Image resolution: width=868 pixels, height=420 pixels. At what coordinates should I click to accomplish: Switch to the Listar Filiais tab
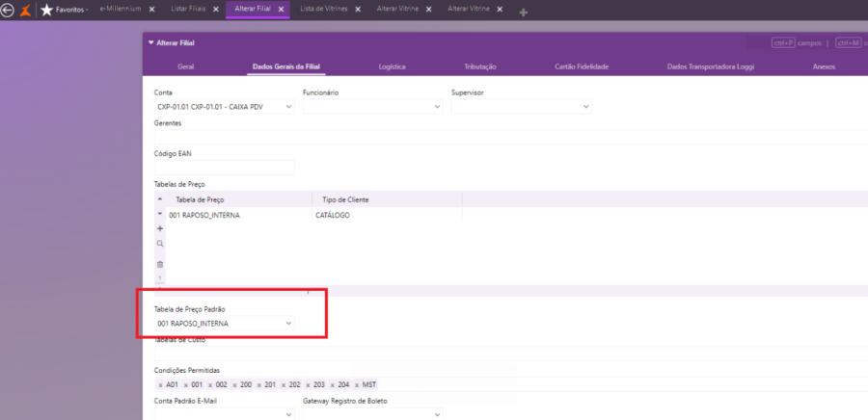[188, 10]
